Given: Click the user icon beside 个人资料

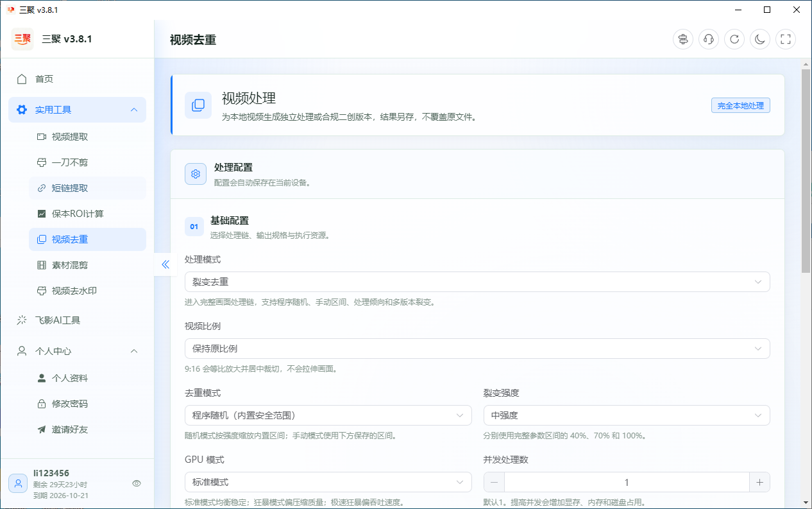Looking at the screenshot, I should [x=42, y=378].
